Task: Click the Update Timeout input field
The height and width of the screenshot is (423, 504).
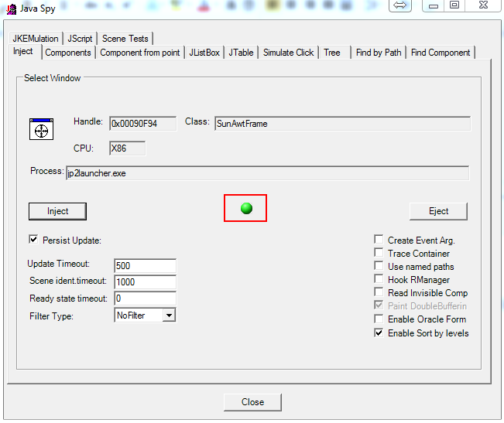Action: [145, 266]
